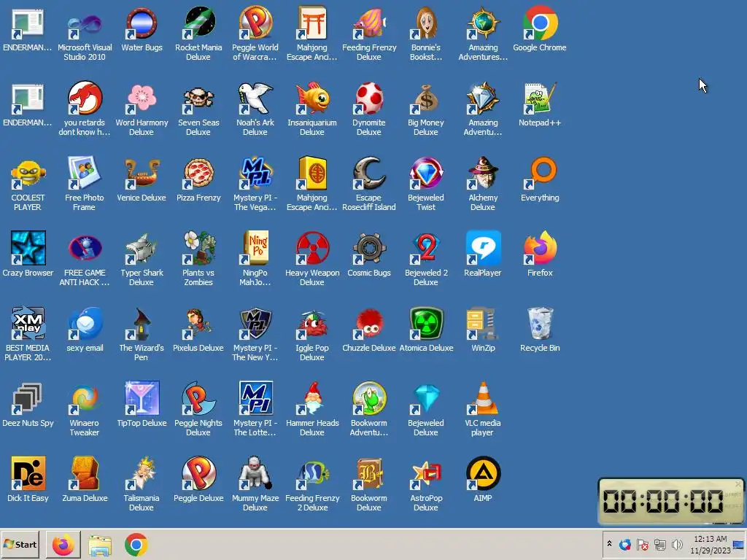Open Atomica Deluxe icon
This screenshot has width=747, height=560.
point(426,324)
